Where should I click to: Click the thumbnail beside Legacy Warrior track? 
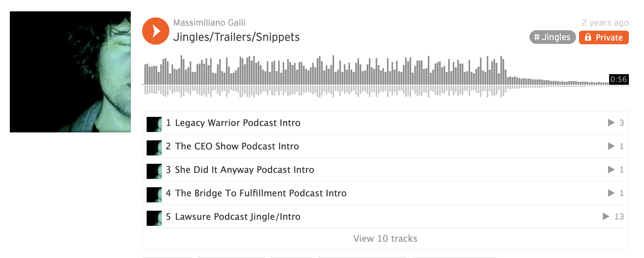click(x=154, y=124)
